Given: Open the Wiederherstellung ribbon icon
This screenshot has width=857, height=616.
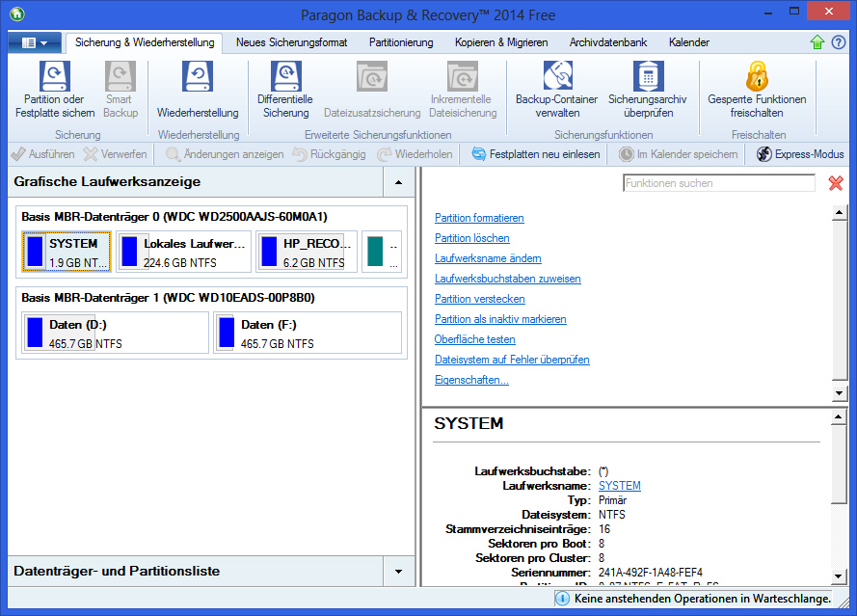Looking at the screenshot, I should [198, 76].
